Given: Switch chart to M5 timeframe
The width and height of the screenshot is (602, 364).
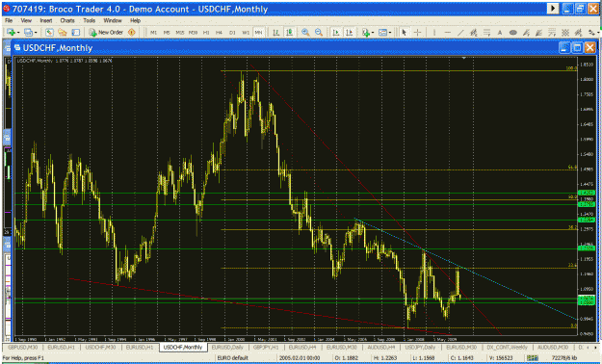Looking at the screenshot, I should pos(167,33).
